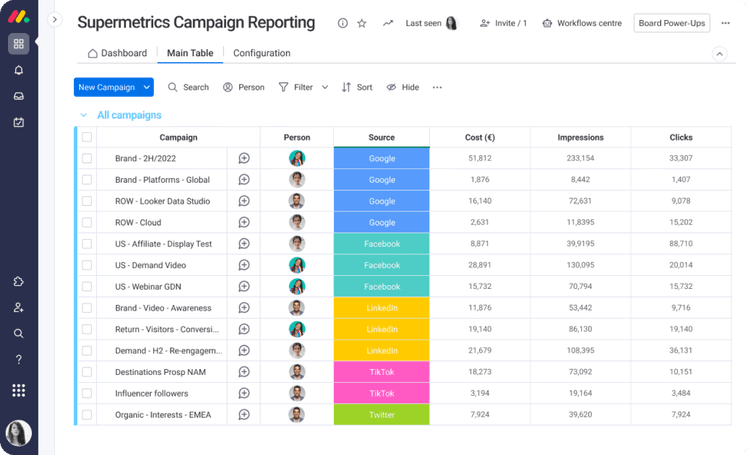Open Board Power-Ups
Image resolution: width=750 pixels, height=455 pixels.
(x=672, y=23)
